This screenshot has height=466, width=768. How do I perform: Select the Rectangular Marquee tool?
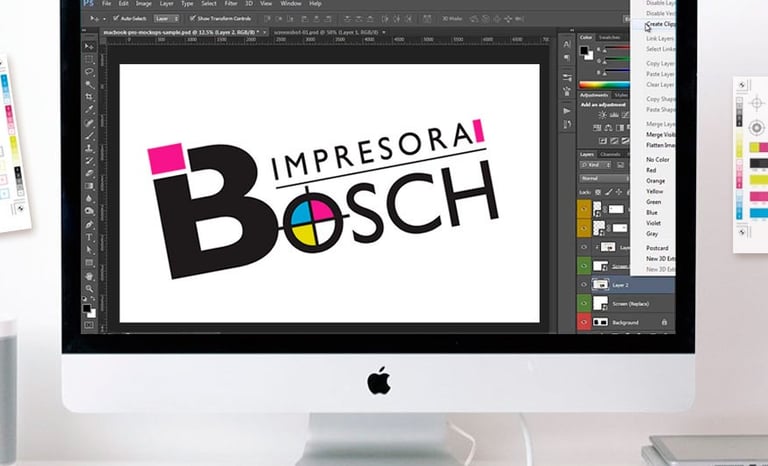click(89, 59)
